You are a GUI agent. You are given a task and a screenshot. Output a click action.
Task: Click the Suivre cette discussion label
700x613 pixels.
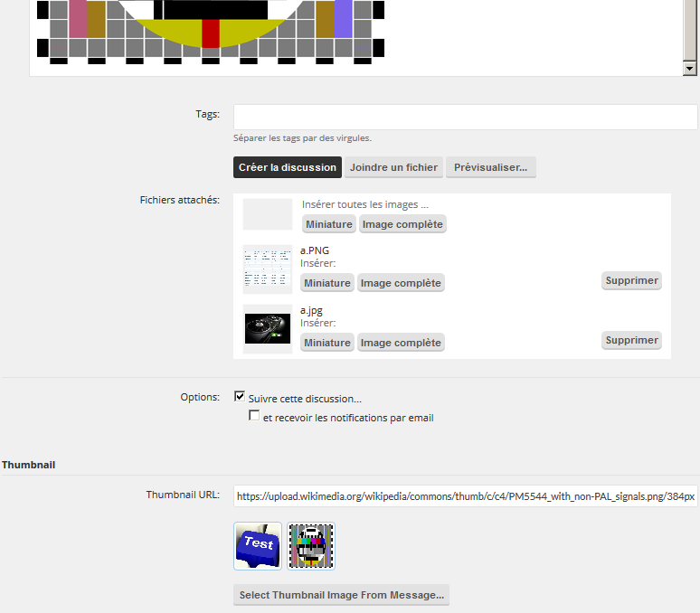[305, 399]
